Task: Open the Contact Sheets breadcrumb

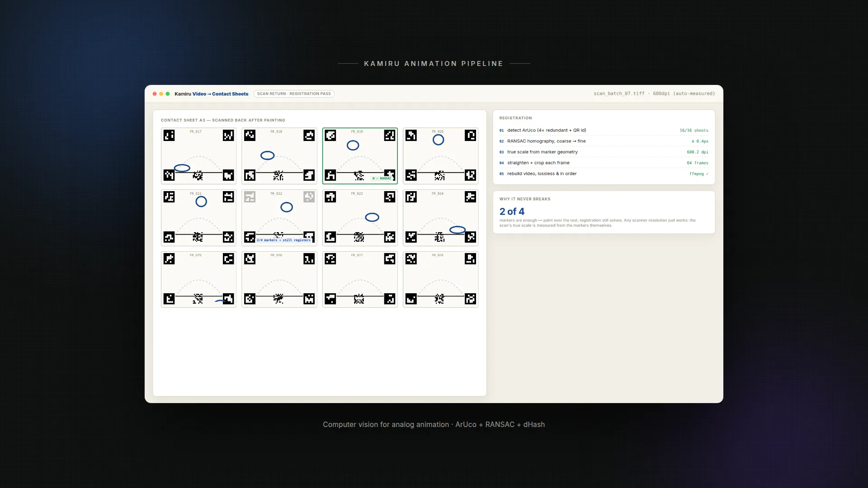Action: (x=230, y=94)
